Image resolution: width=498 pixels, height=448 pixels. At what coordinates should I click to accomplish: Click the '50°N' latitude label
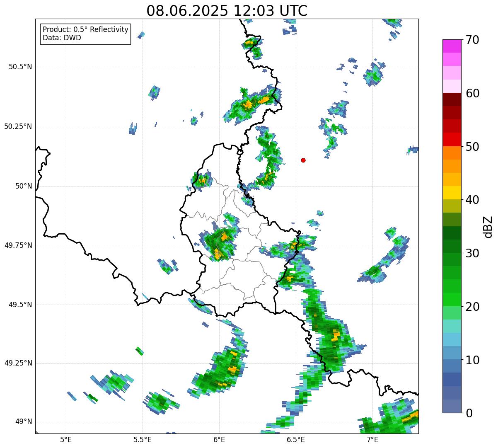tap(24, 186)
